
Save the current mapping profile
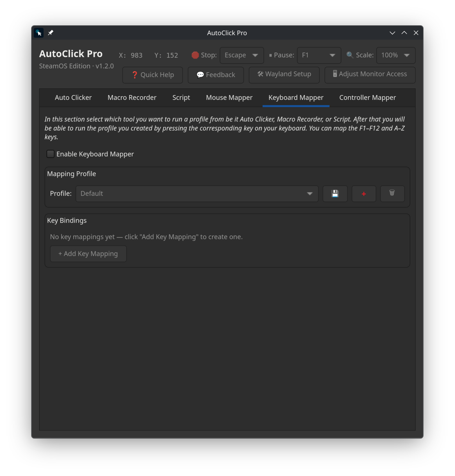click(x=335, y=194)
